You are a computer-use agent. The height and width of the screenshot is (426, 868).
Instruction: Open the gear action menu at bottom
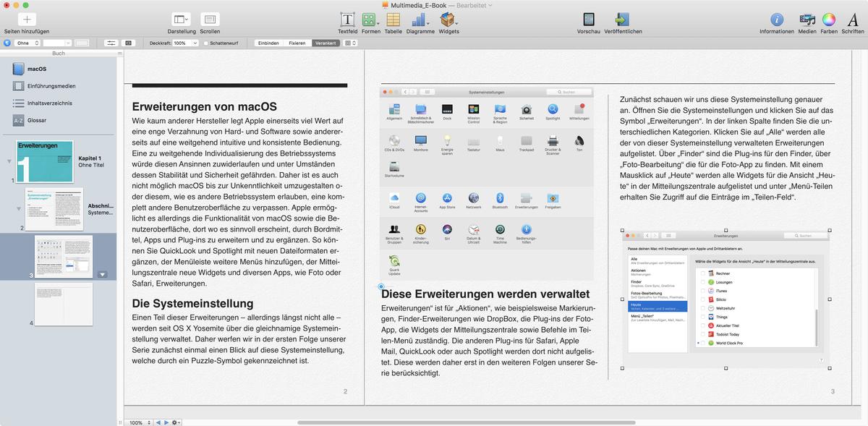pos(176,422)
